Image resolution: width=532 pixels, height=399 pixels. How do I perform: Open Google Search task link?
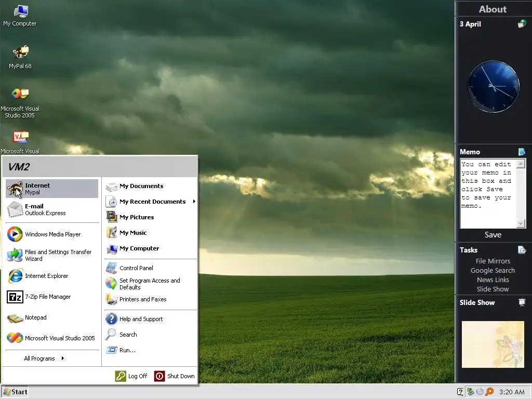(493, 270)
